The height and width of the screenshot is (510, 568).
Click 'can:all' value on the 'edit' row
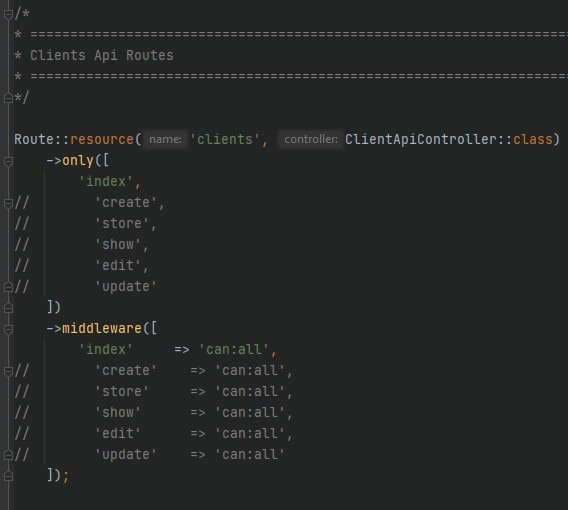[250, 434]
